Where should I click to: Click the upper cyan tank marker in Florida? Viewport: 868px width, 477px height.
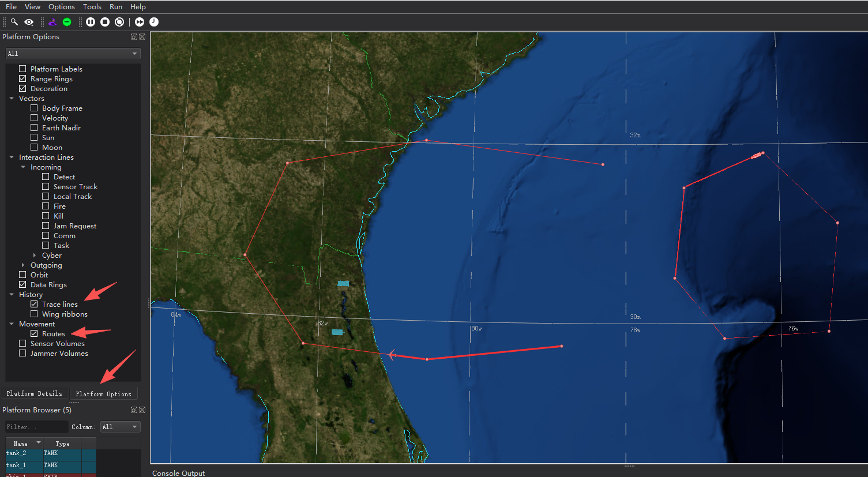(343, 283)
